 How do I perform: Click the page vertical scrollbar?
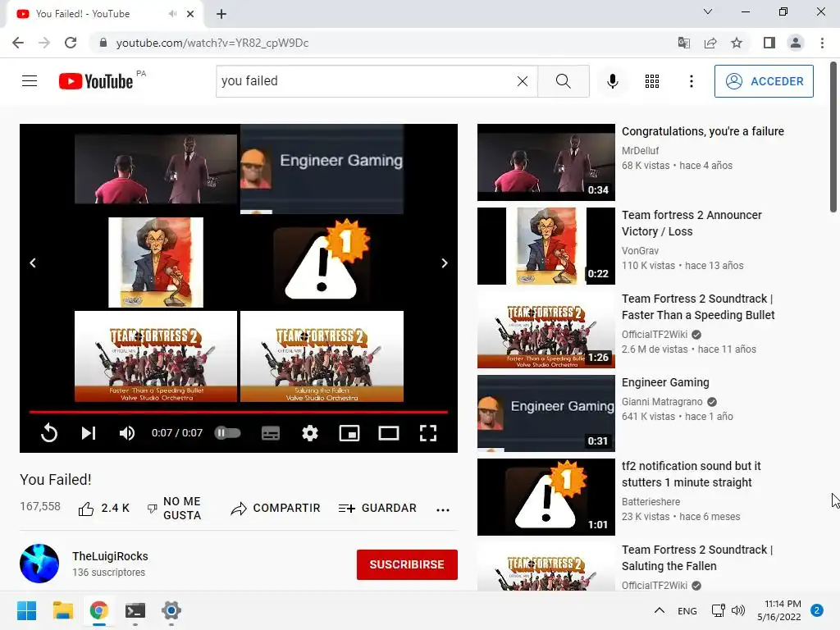click(833, 137)
